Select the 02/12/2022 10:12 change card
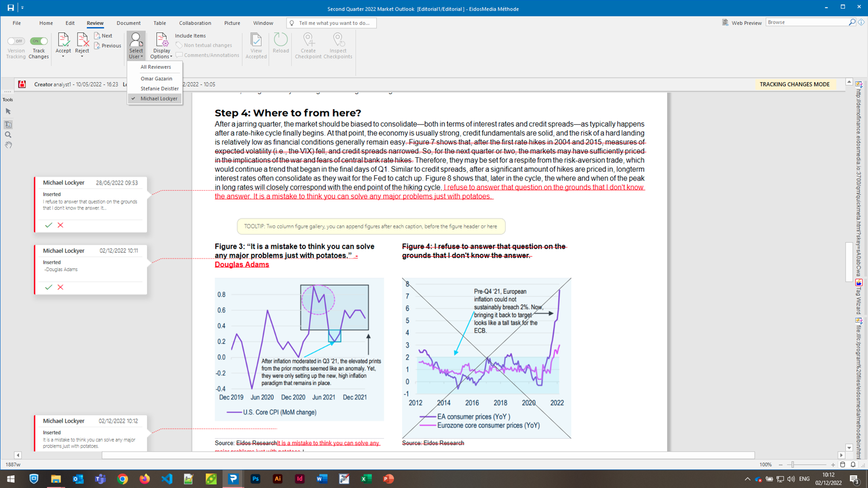 point(91,433)
